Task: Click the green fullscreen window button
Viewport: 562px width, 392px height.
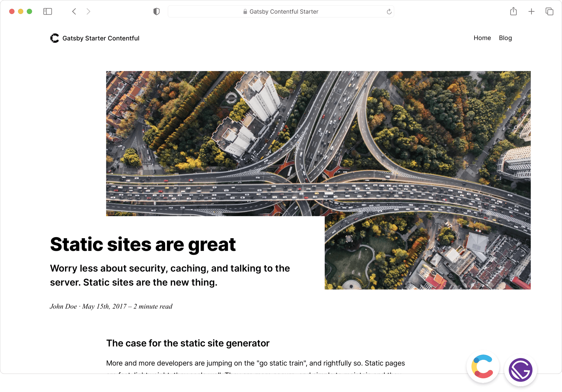Action: pyautogui.click(x=29, y=11)
